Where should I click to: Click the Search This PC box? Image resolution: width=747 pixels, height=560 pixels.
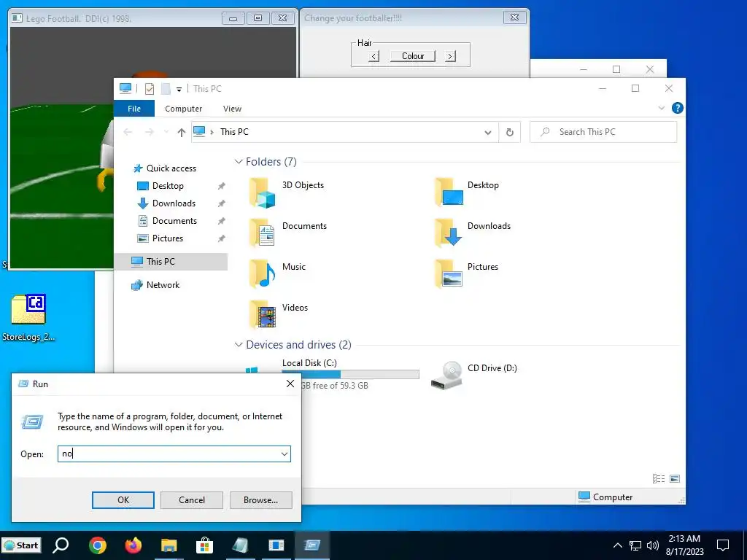[603, 132]
